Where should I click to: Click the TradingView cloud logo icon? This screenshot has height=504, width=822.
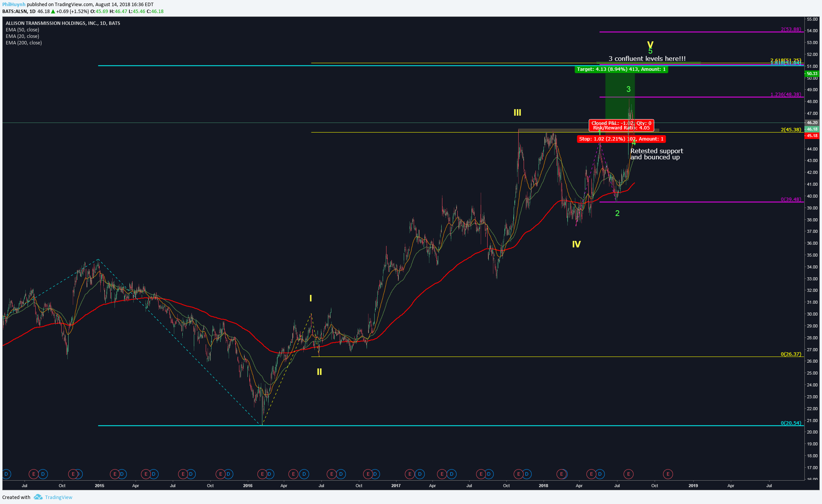(x=38, y=497)
